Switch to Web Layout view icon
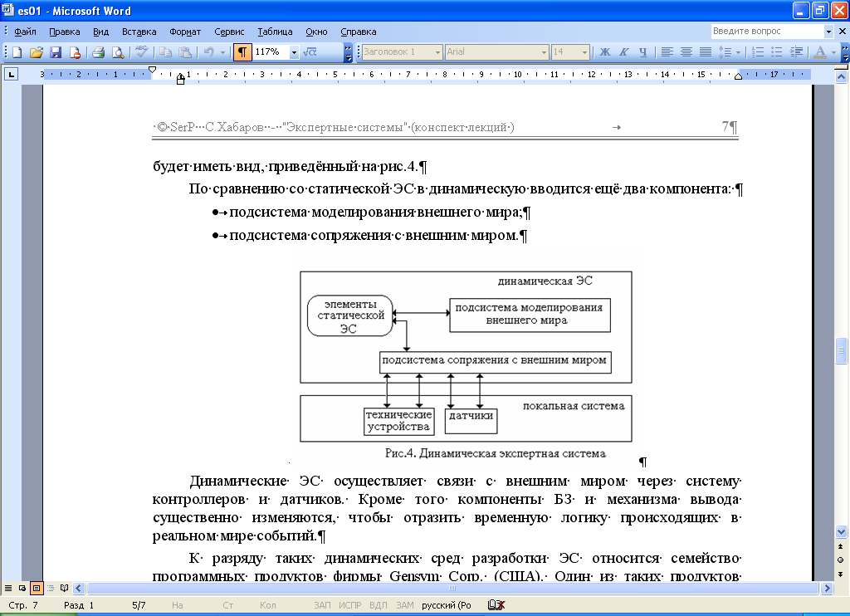850x616 pixels. point(22,588)
